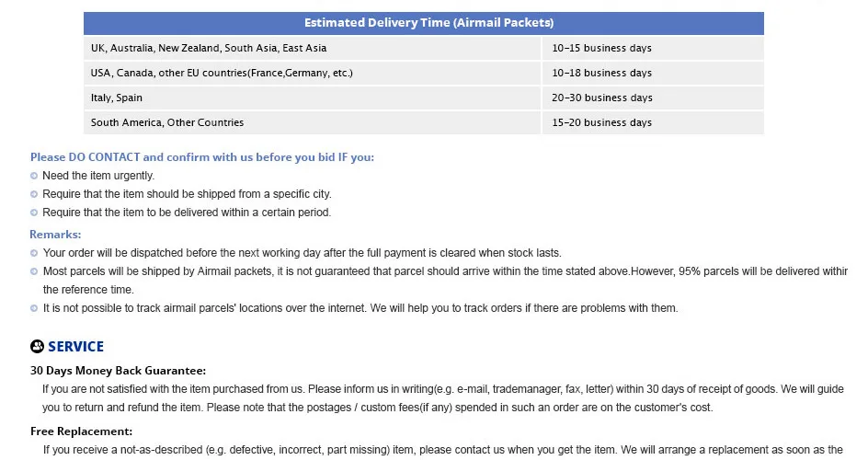This screenshot has height=460, width=868.
Task: Click the SERVICE section headset icon
Action: [x=37, y=347]
